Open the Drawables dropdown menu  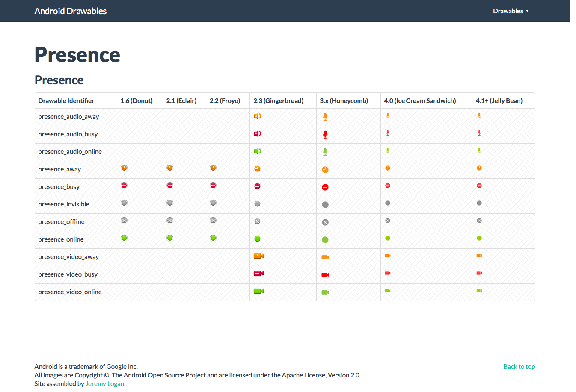pyautogui.click(x=511, y=11)
